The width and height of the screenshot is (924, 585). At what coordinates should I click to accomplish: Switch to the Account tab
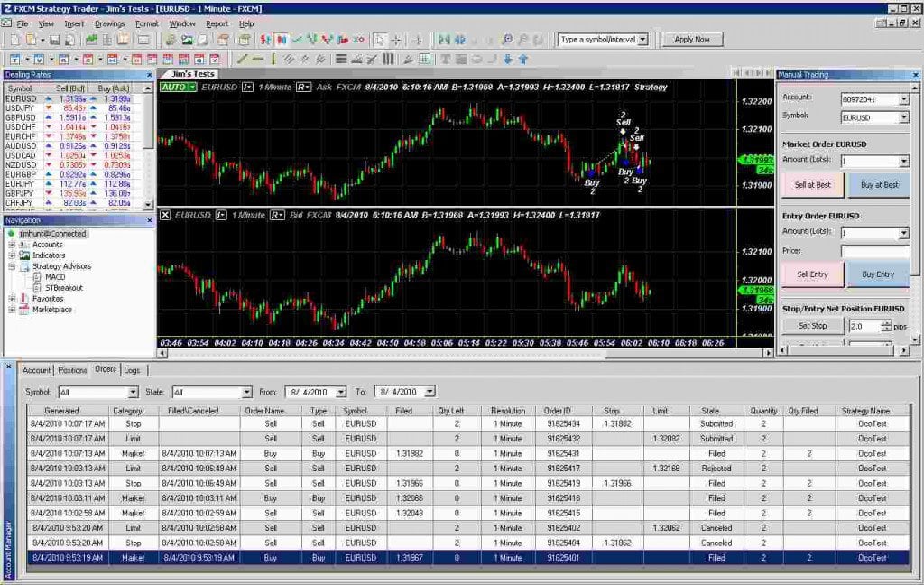(36, 370)
